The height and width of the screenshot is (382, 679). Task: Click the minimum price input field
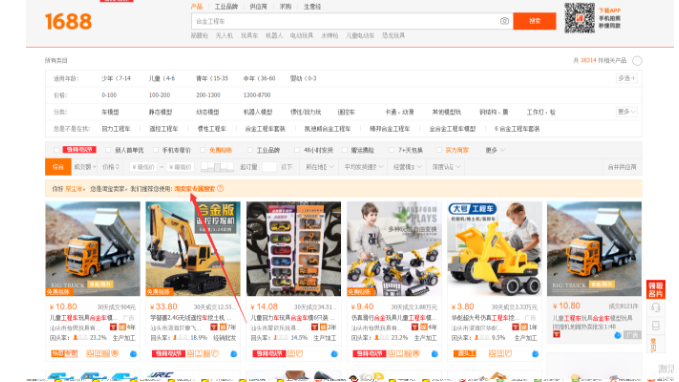click(143, 167)
